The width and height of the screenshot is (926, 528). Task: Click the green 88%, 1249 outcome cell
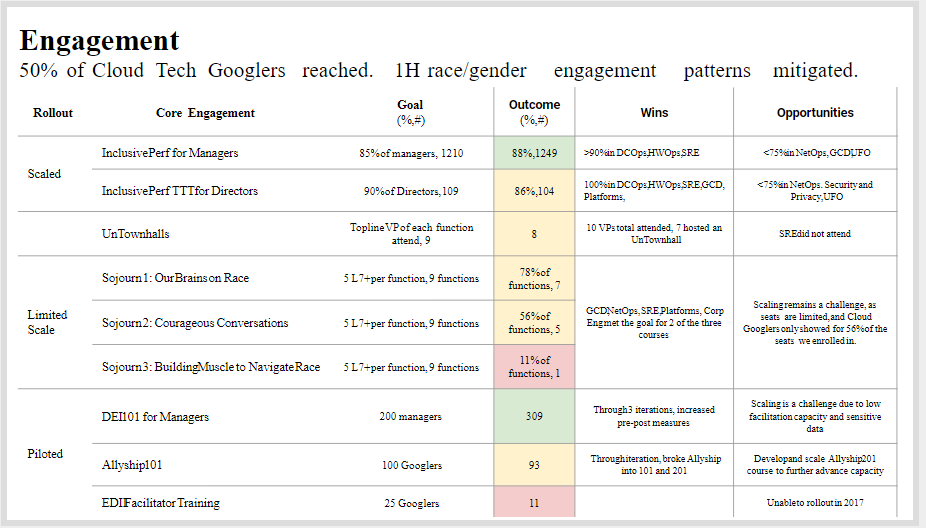[x=534, y=153]
